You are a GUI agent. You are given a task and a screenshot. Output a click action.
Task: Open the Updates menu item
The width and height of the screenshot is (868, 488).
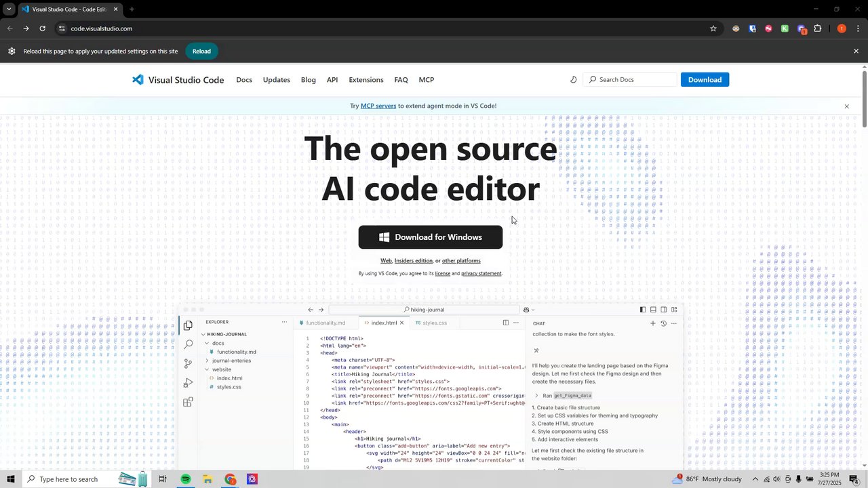277,79
